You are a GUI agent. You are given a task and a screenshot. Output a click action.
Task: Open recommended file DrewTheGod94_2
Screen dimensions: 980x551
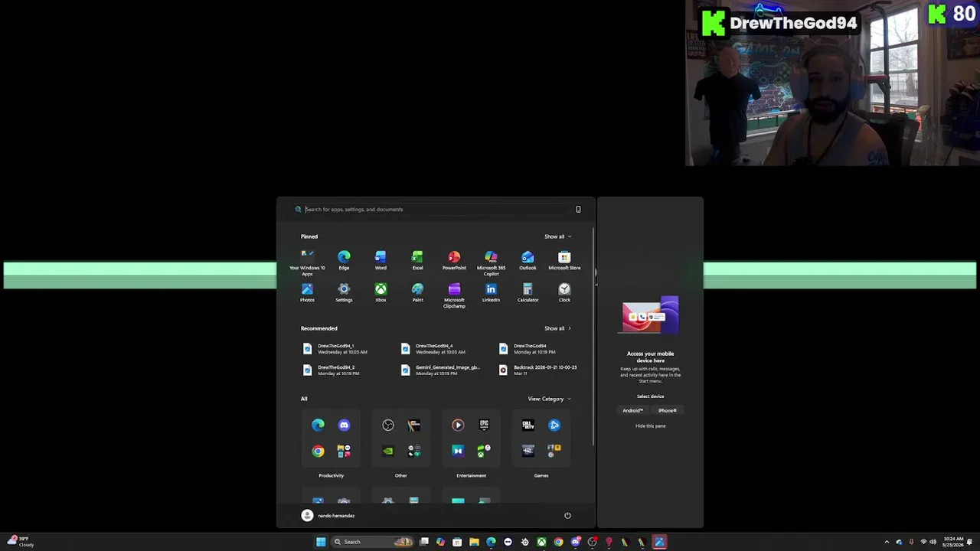coord(332,370)
